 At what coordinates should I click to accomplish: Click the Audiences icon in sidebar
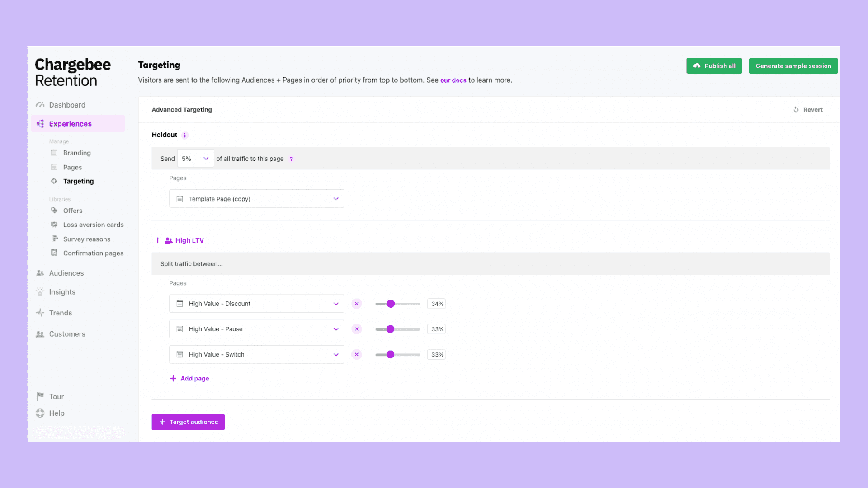[41, 273]
